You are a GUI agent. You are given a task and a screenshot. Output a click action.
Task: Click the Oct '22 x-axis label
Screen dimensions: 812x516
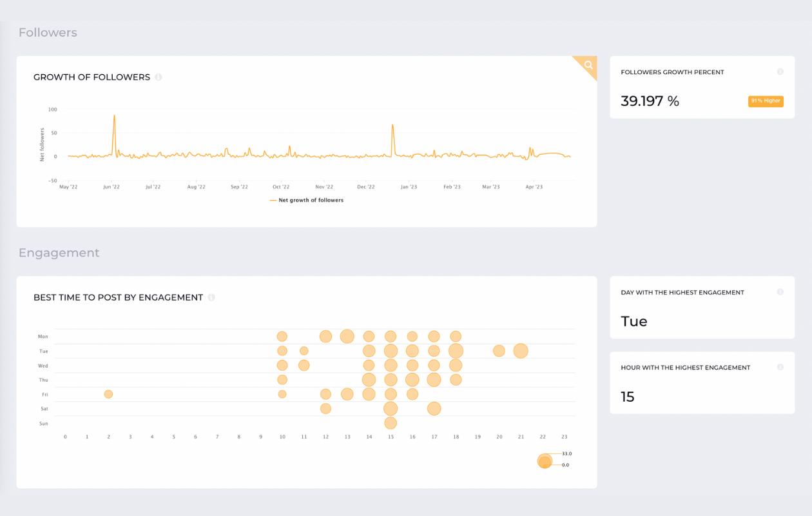[x=281, y=187]
